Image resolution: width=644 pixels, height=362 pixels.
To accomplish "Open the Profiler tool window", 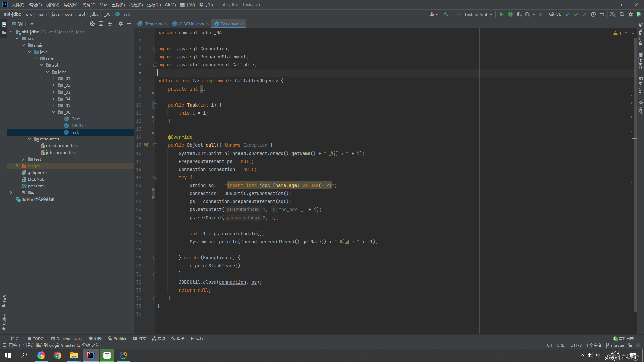I will pyautogui.click(x=117, y=338).
